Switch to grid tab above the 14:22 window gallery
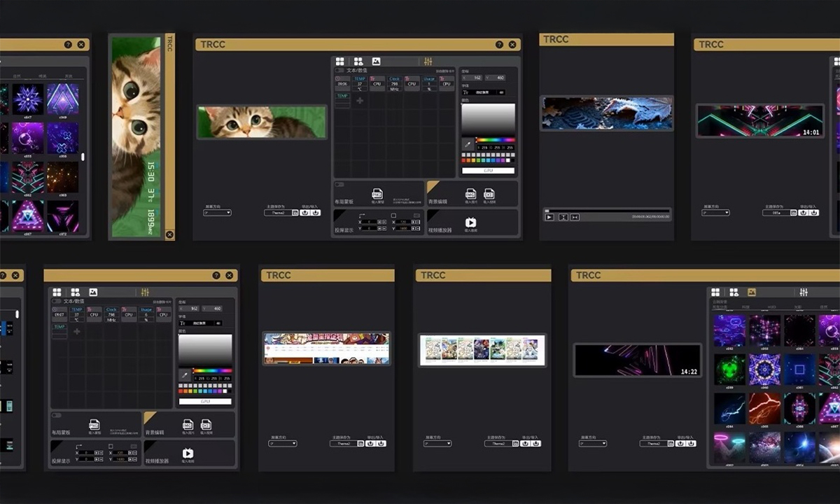The width and height of the screenshot is (840, 504). coord(715,292)
